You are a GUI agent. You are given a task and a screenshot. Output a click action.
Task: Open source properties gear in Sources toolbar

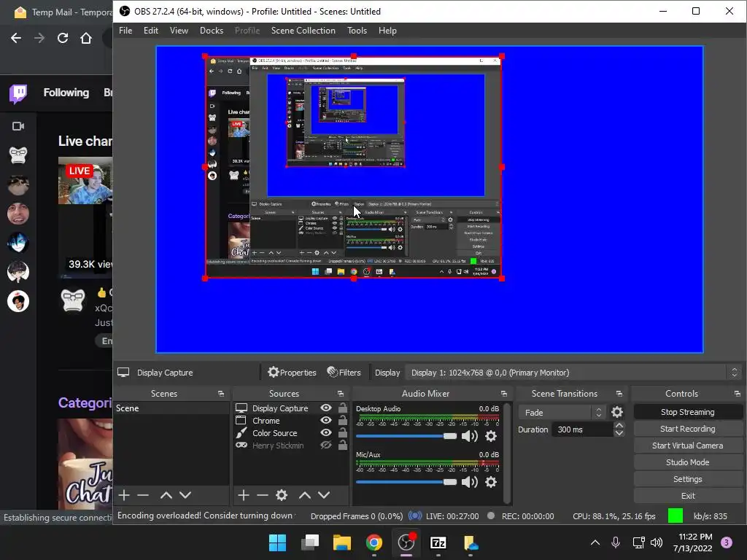[x=282, y=495]
